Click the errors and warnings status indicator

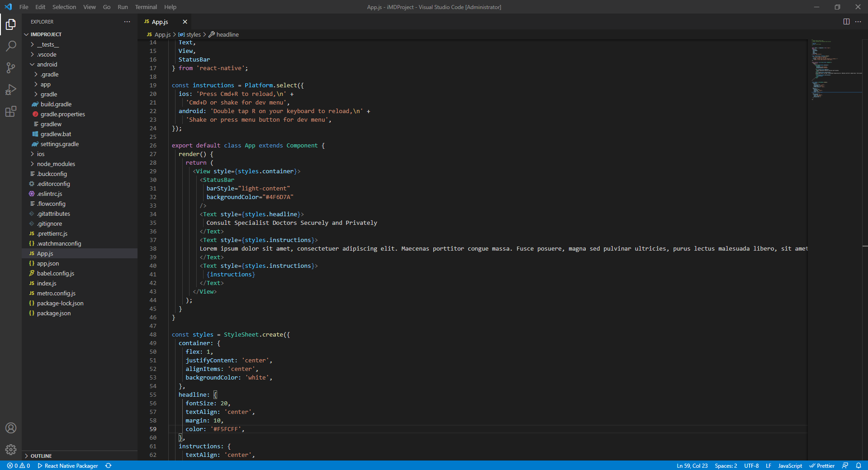click(19, 465)
